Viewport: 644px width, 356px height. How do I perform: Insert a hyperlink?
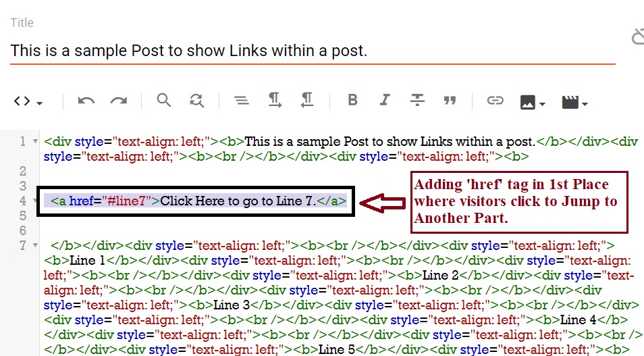pyautogui.click(x=495, y=100)
